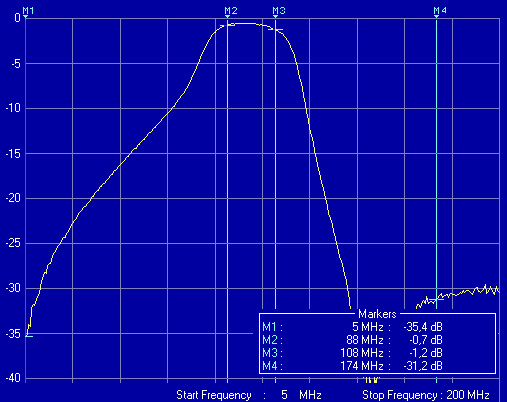Click M2 row showing 88 MHz
507x402 pixels.
352,340
